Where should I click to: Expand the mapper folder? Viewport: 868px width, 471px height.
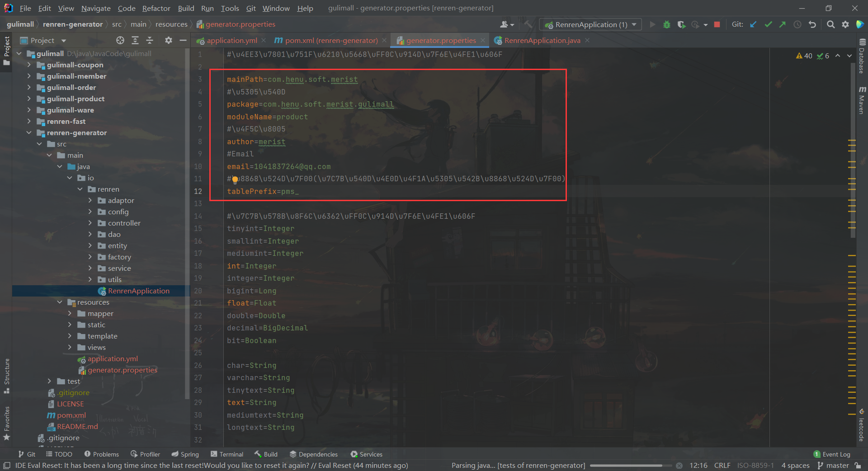[x=70, y=313]
